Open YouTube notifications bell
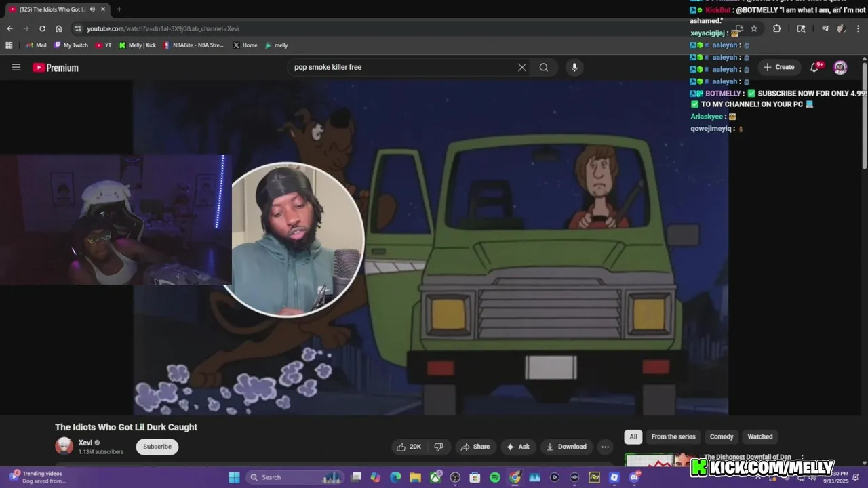The height and width of the screenshot is (488, 868). (816, 67)
